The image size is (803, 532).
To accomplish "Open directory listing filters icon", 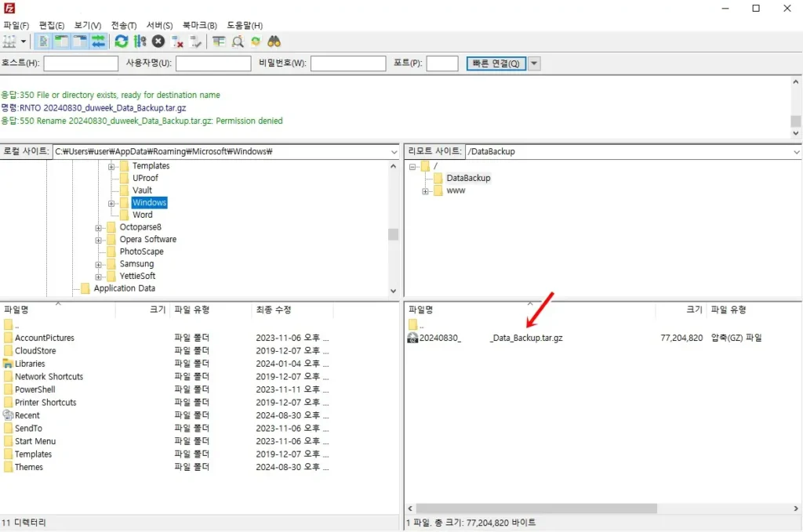I will pos(219,42).
